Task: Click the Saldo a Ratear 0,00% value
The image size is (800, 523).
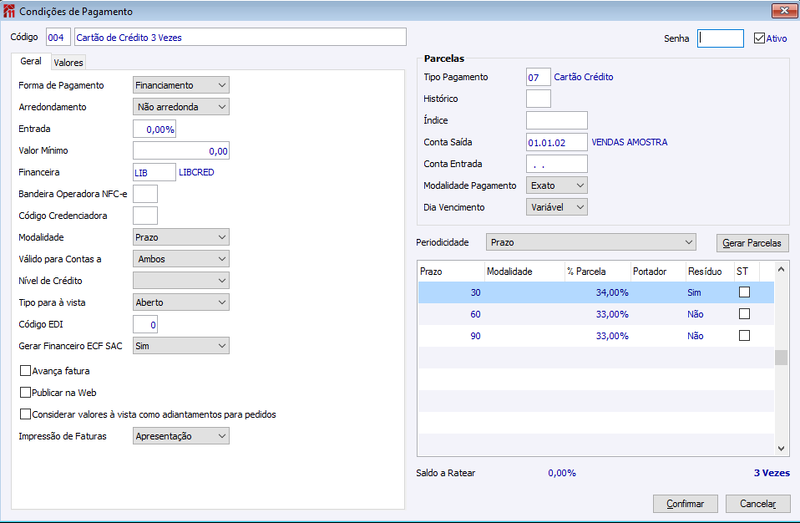Action: click(x=562, y=473)
